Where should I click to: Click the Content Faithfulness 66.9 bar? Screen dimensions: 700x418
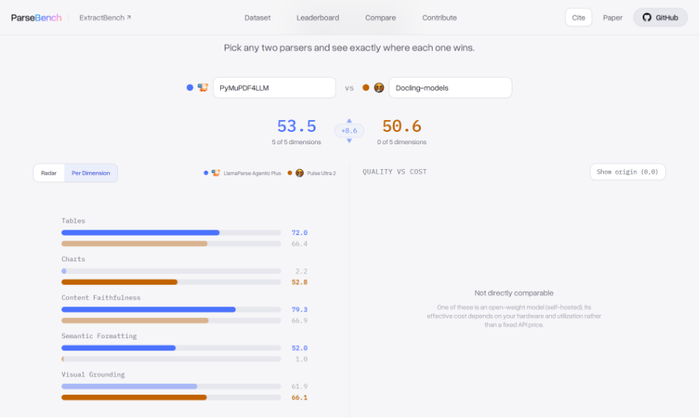click(135, 321)
